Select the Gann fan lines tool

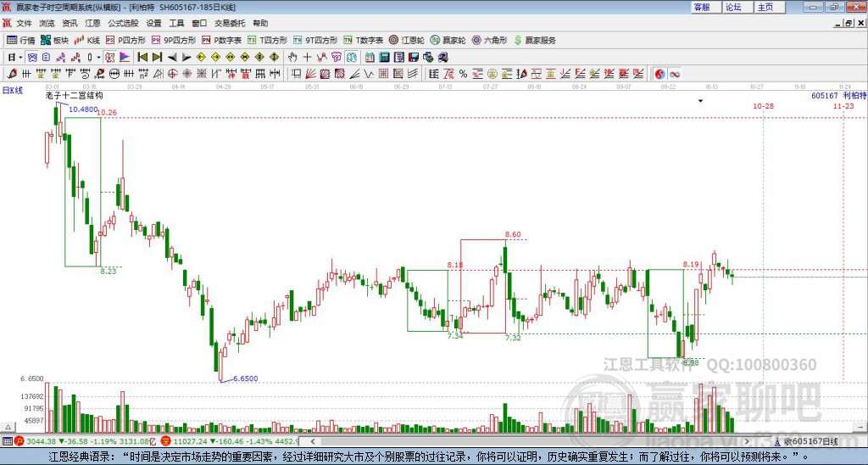pos(310,74)
